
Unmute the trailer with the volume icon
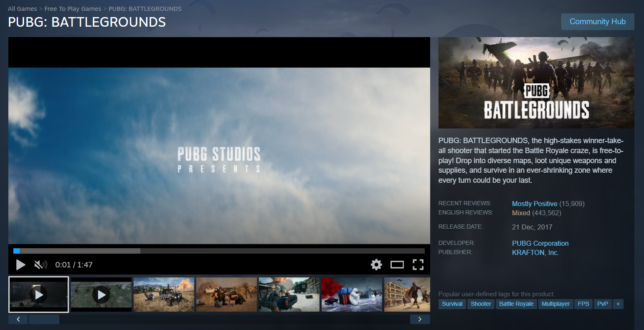coord(41,265)
